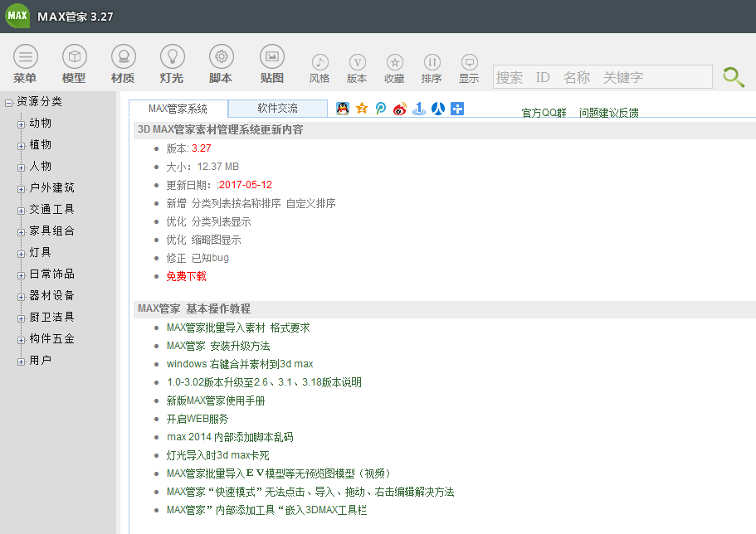Select the 器材设备 tree item
The height and width of the screenshot is (534, 756).
coord(51,295)
